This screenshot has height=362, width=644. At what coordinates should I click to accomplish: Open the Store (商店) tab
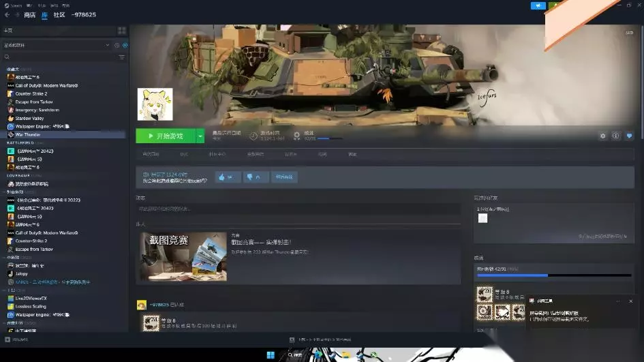point(29,15)
